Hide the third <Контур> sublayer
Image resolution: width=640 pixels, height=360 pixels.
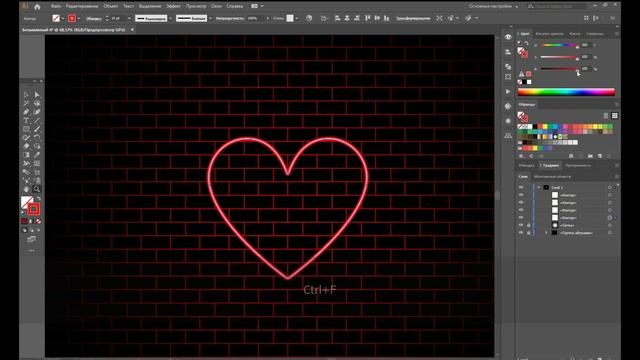(x=521, y=210)
